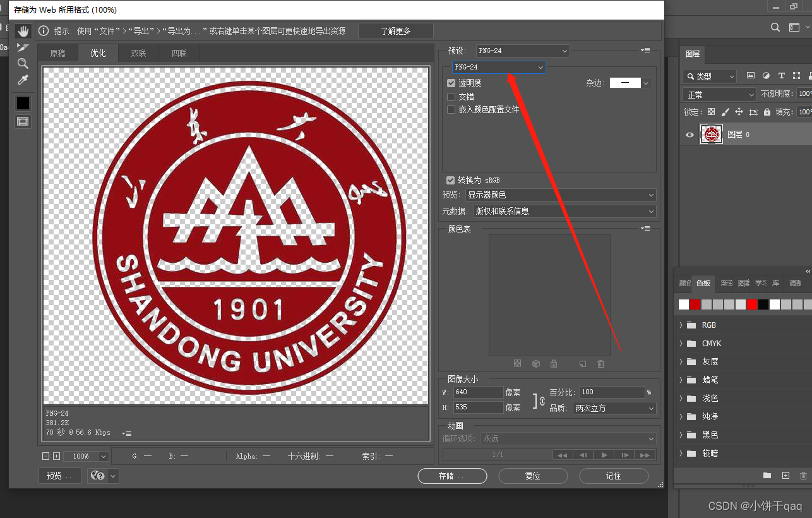
Task: Open the 杂边 matte color dropdown
Action: [x=646, y=83]
